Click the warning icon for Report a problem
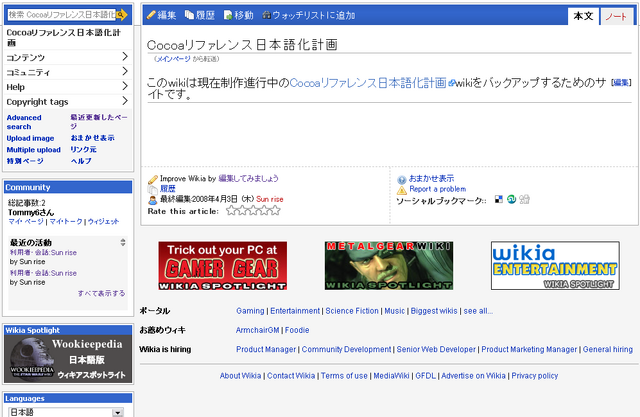The width and height of the screenshot is (640, 417). (x=402, y=190)
